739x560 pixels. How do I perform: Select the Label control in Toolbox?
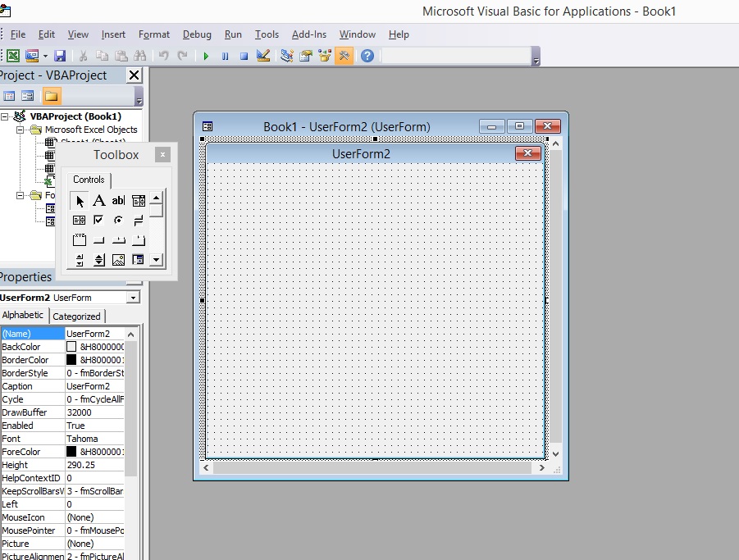(98, 201)
